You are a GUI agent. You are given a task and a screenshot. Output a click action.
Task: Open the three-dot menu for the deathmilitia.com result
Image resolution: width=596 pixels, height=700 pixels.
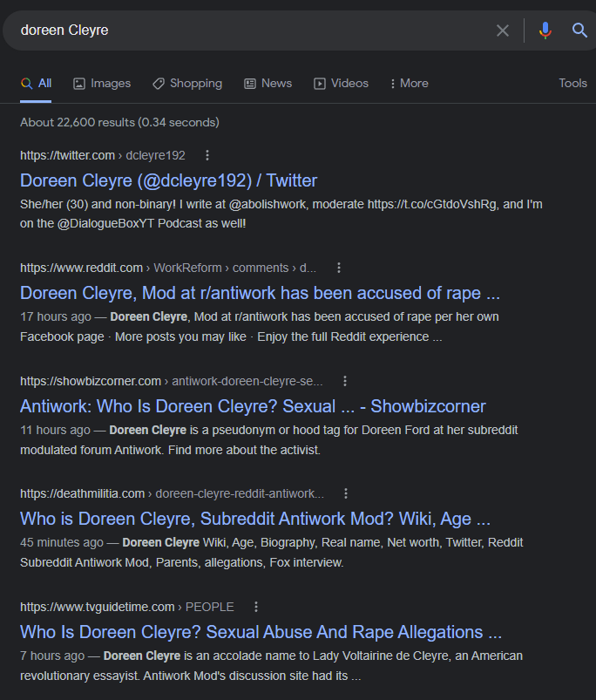point(346,493)
